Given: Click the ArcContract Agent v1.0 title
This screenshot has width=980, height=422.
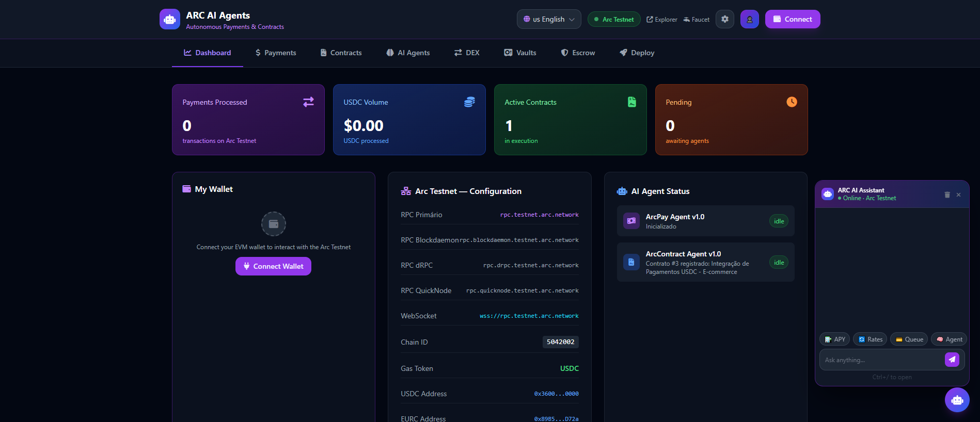Looking at the screenshot, I should [683, 254].
